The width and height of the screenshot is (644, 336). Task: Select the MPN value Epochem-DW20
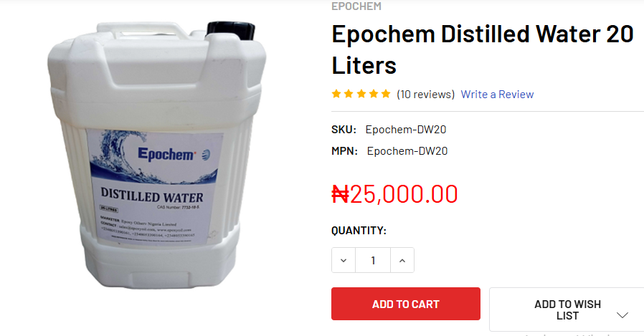coord(407,151)
